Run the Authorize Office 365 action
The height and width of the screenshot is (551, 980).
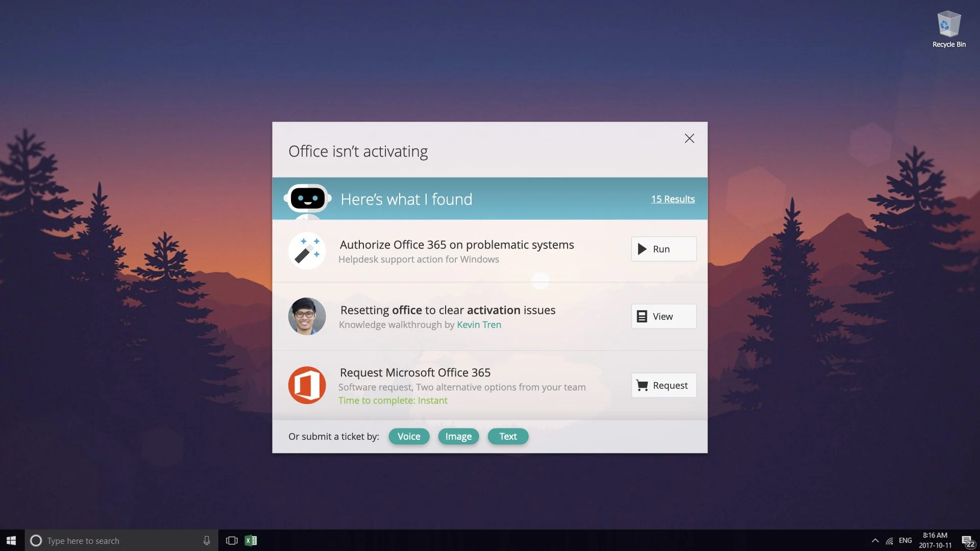point(664,249)
